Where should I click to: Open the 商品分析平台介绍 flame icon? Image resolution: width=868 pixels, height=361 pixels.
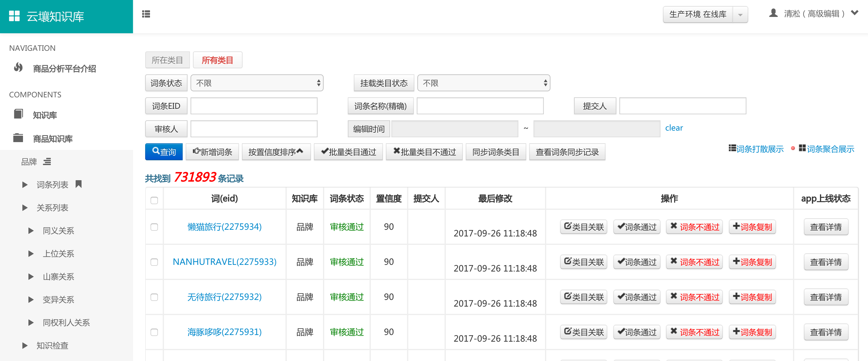(x=18, y=68)
